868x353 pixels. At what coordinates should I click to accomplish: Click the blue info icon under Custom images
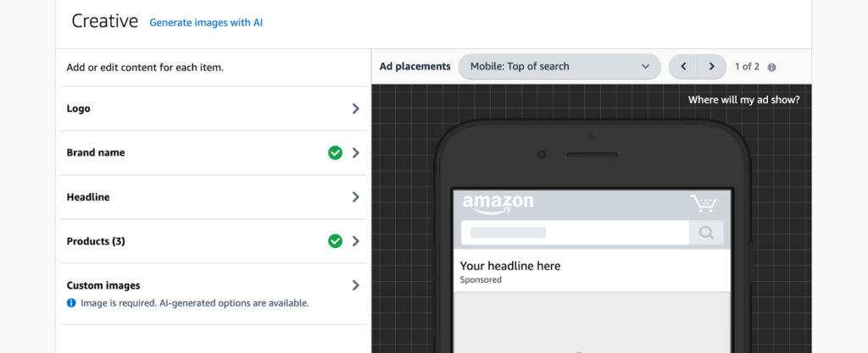(x=71, y=302)
